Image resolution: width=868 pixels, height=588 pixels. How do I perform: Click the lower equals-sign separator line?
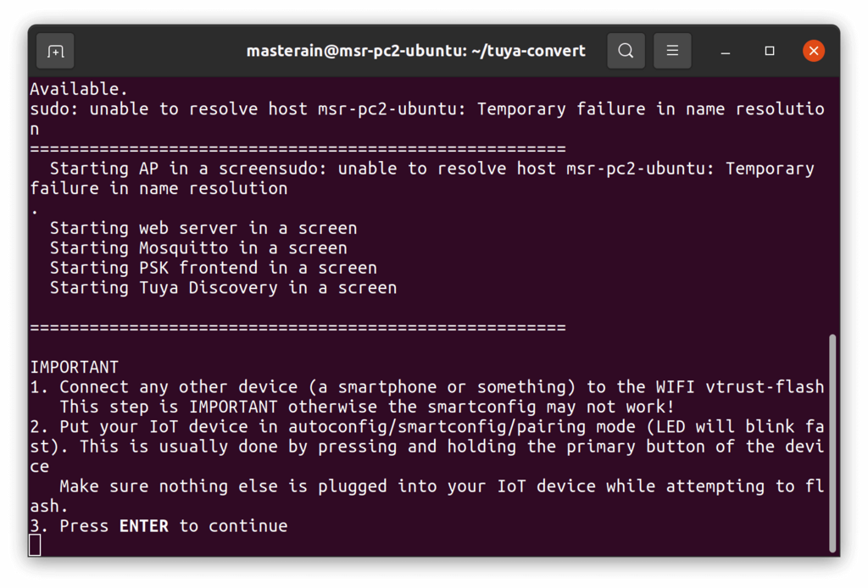(298, 327)
